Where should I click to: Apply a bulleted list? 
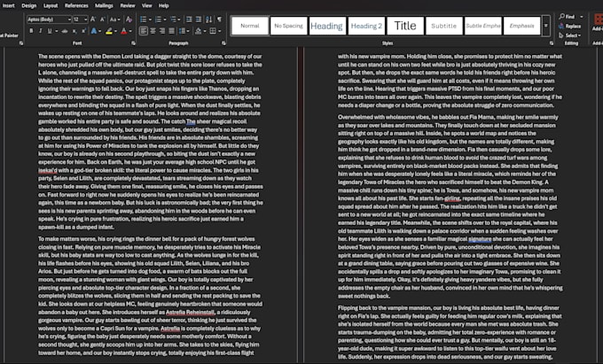pyautogui.click(x=144, y=19)
